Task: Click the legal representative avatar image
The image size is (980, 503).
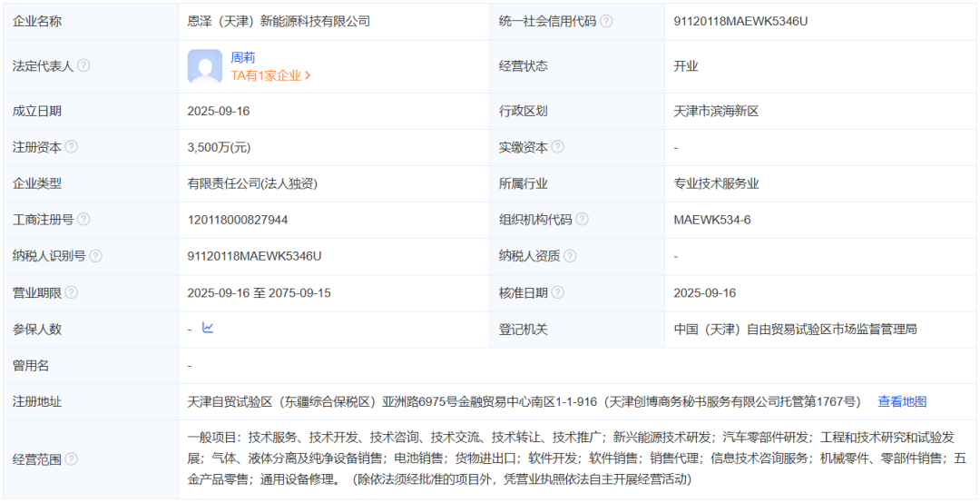Action: 205,66
